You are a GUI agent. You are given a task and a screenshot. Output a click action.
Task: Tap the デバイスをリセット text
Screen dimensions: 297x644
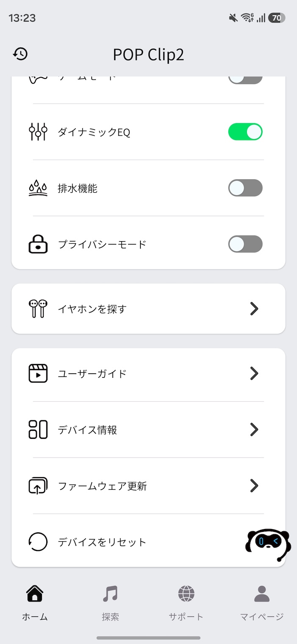click(x=102, y=542)
